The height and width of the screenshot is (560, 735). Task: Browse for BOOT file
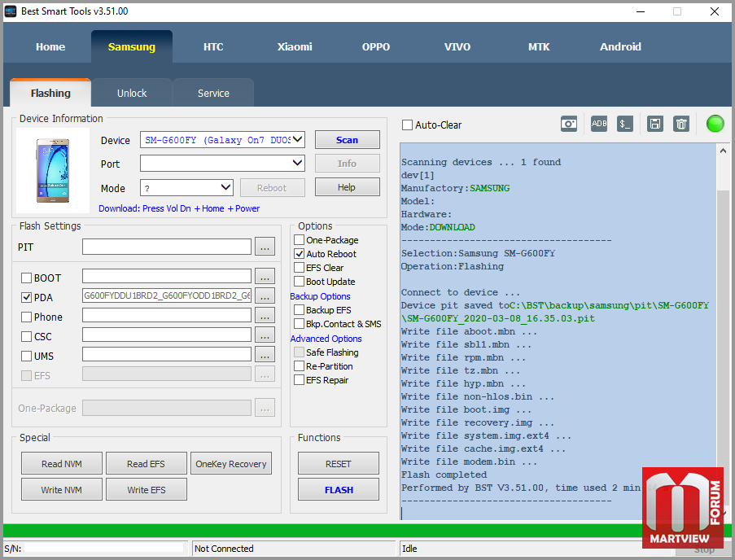pyautogui.click(x=265, y=277)
